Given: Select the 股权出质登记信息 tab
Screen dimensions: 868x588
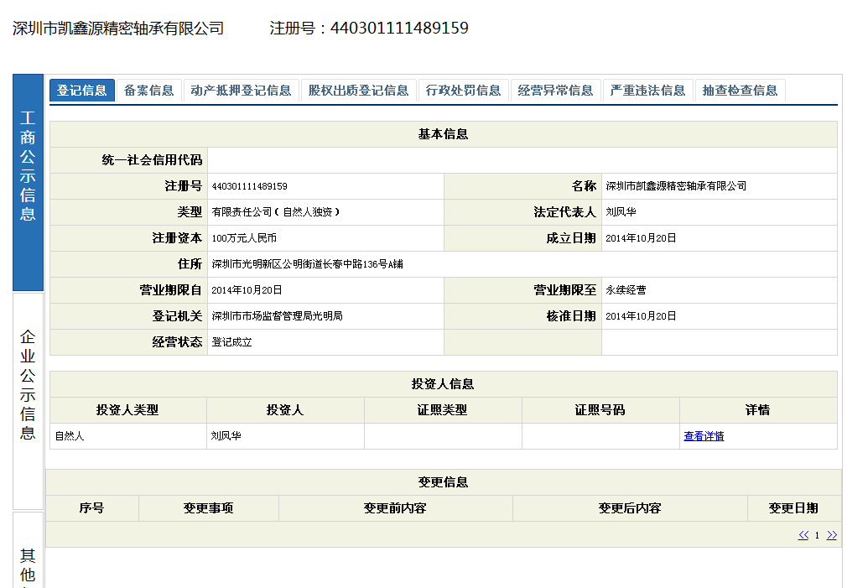Looking at the screenshot, I should click(x=358, y=91).
